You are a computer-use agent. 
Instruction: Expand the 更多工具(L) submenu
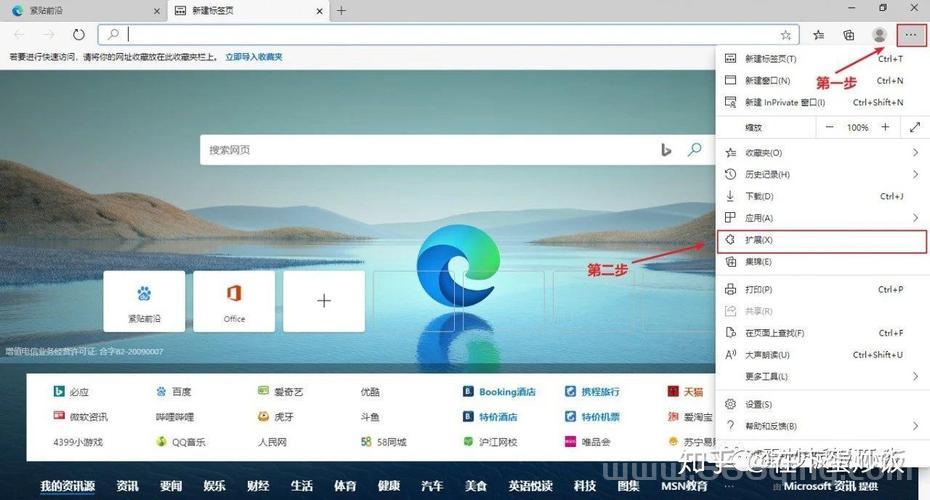(821, 376)
